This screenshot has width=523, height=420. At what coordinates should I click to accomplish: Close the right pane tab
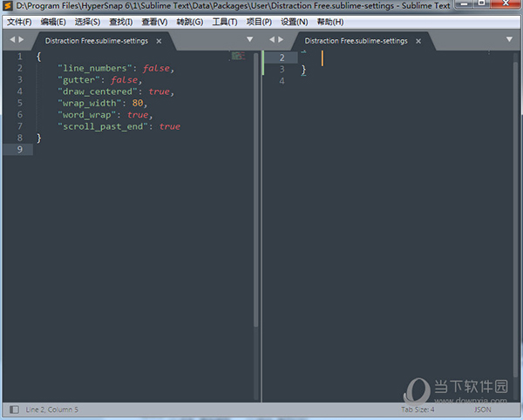[418, 41]
